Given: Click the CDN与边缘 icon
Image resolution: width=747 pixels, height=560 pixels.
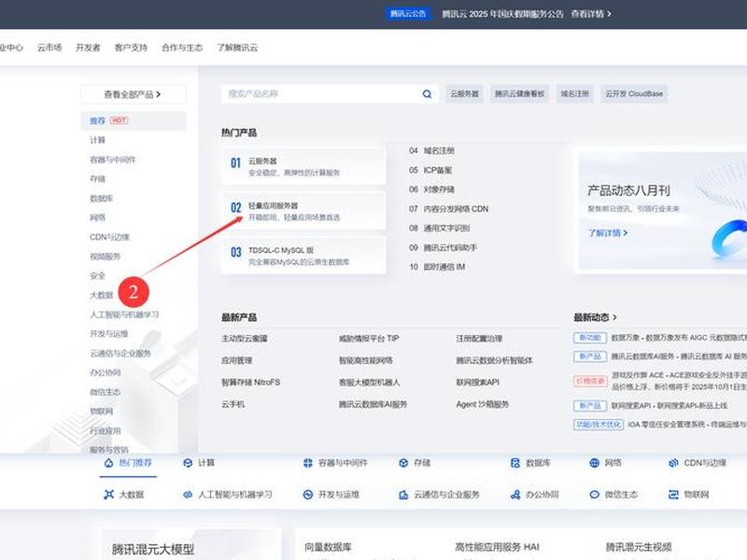Looking at the screenshot, I should (x=673, y=463).
